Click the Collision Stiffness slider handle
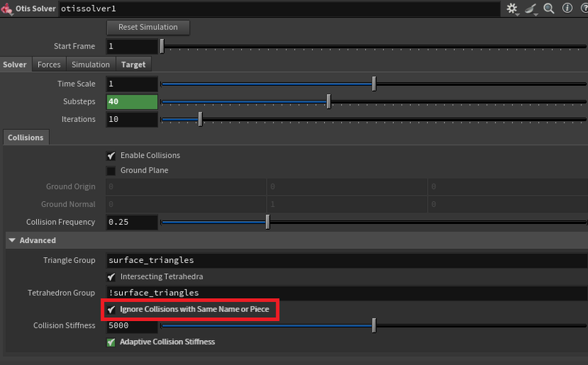 point(374,325)
